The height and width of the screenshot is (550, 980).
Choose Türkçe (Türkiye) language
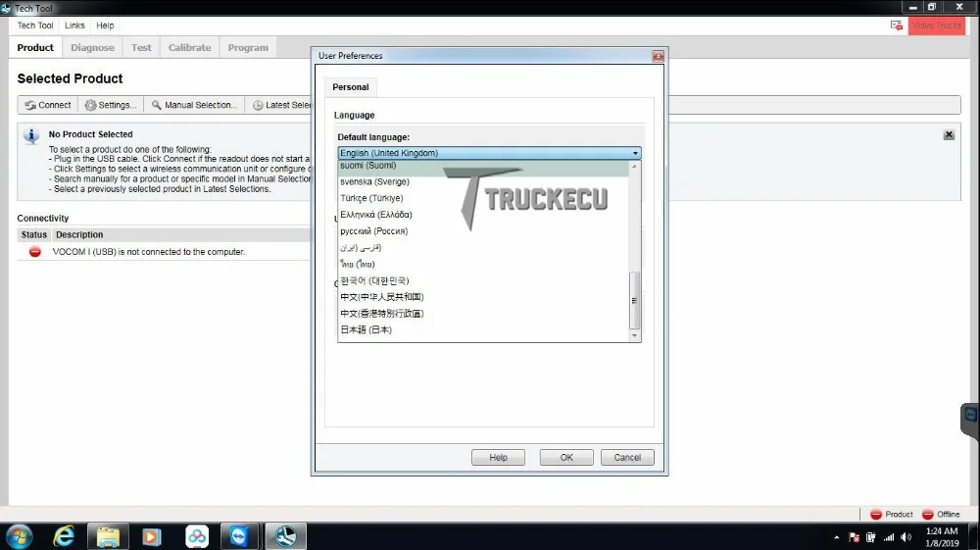483,198
